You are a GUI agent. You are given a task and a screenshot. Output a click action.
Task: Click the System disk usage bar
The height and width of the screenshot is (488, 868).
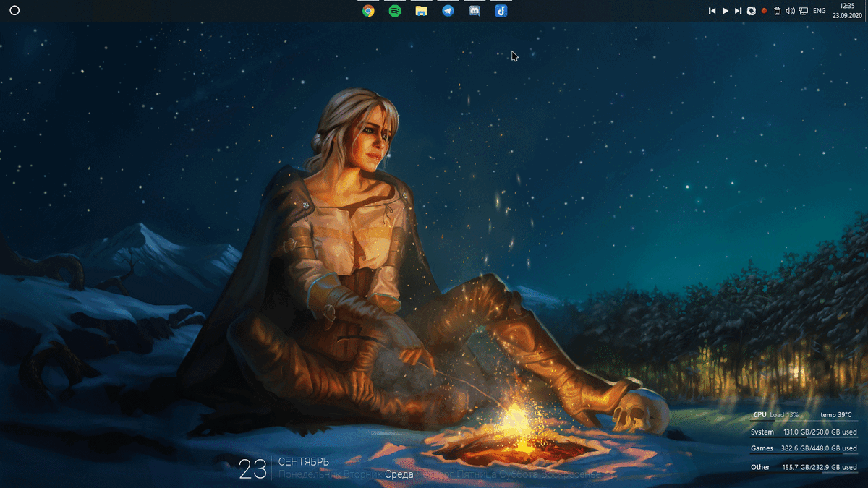[x=804, y=439]
